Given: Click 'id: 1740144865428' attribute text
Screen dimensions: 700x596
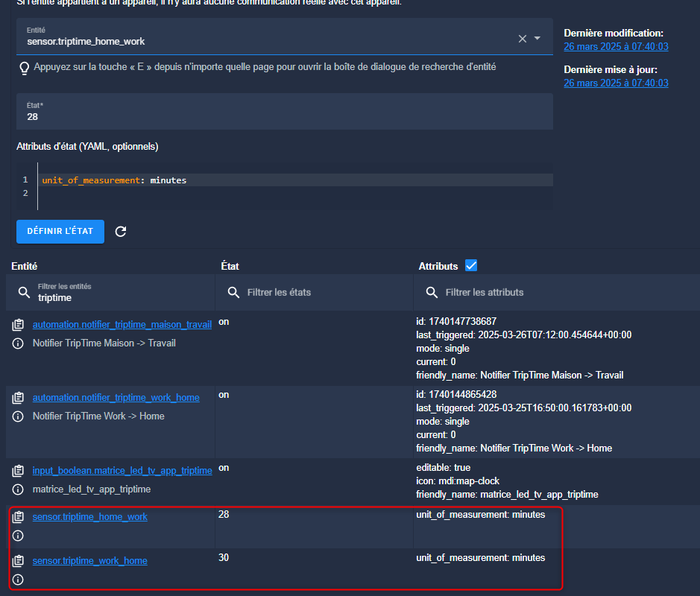Looking at the screenshot, I should 456,394.
